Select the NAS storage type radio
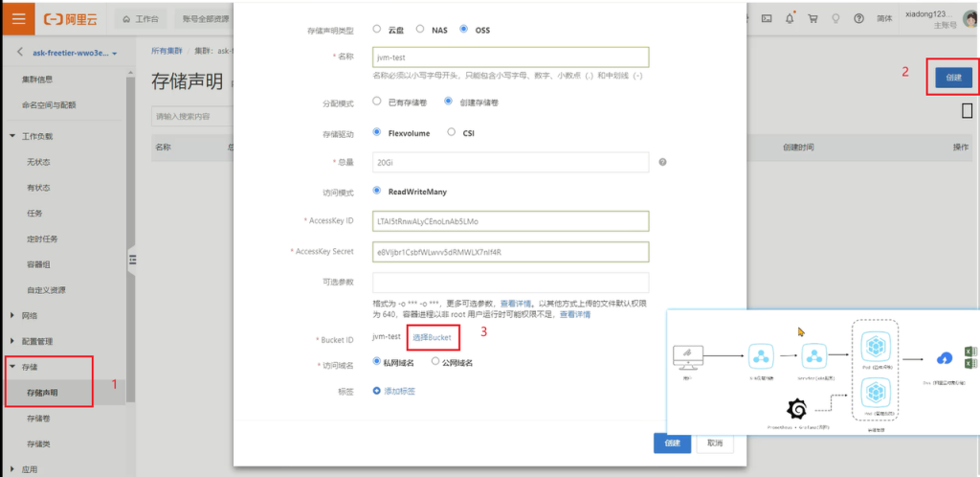The image size is (980, 477). 420,30
